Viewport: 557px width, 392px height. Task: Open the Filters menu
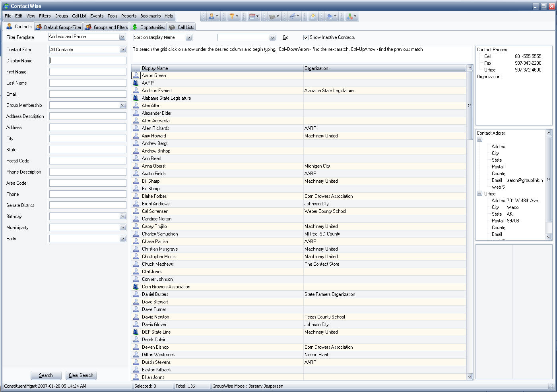pyautogui.click(x=45, y=16)
